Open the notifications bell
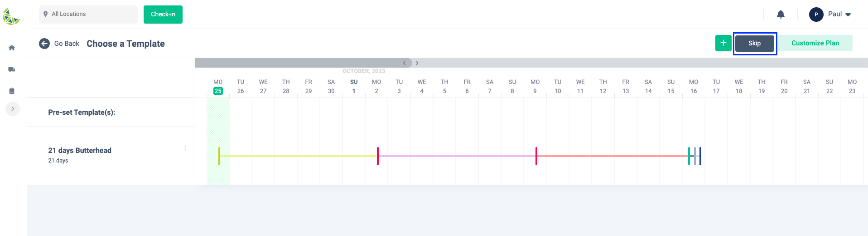The height and width of the screenshot is (236, 868). coord(781,15)
